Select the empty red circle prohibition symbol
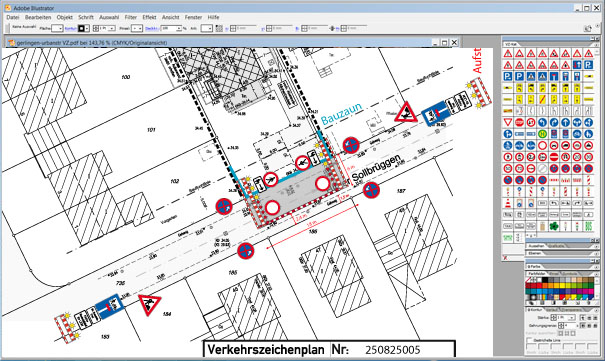 click(542, 145)
